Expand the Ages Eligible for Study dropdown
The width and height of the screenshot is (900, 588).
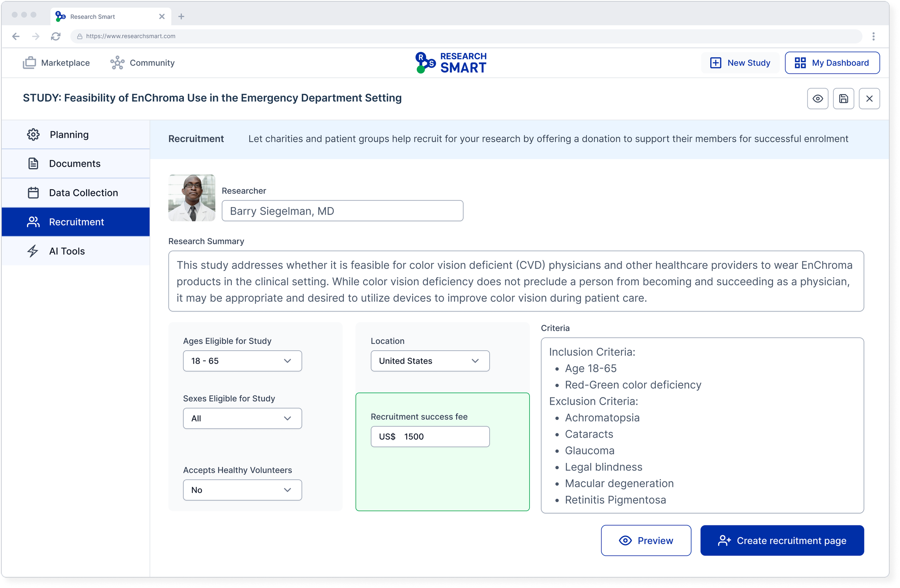pyautogui.click(x=242, y=361)
